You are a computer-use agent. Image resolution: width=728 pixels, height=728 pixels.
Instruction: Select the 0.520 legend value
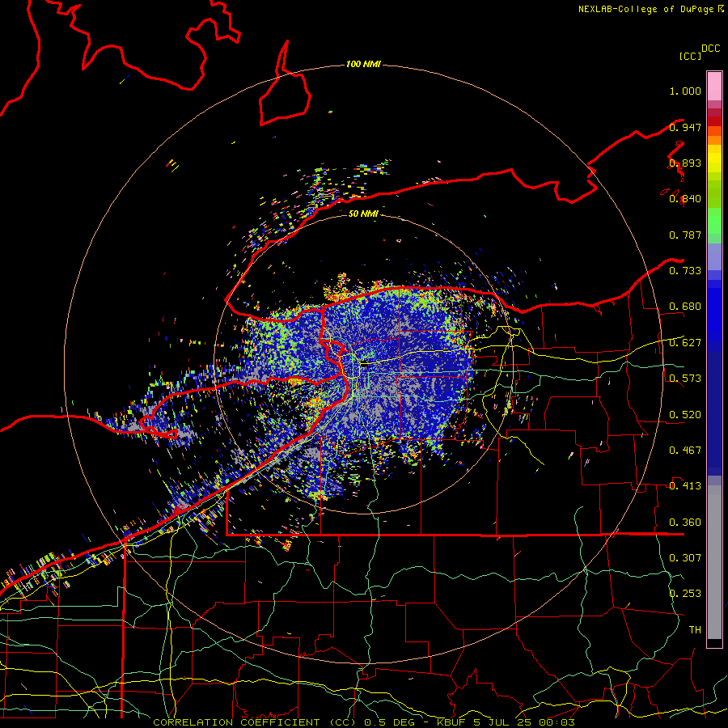[x=685, y=415]
